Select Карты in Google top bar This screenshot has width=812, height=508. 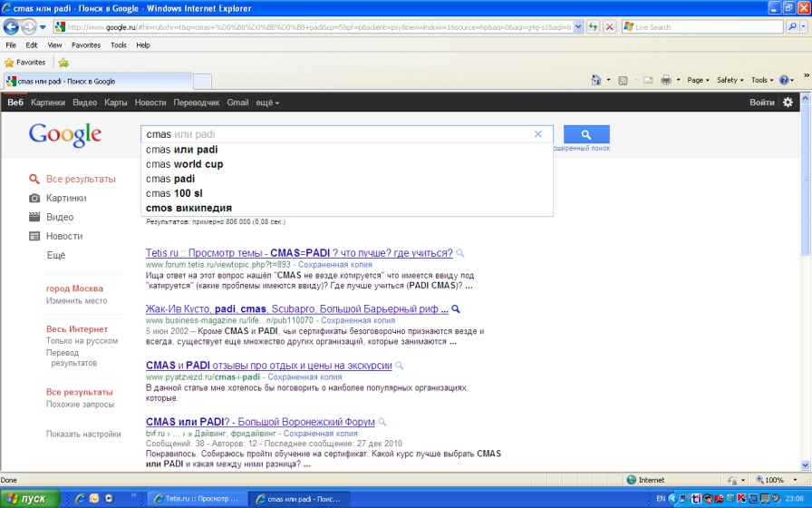pos(115,103)
